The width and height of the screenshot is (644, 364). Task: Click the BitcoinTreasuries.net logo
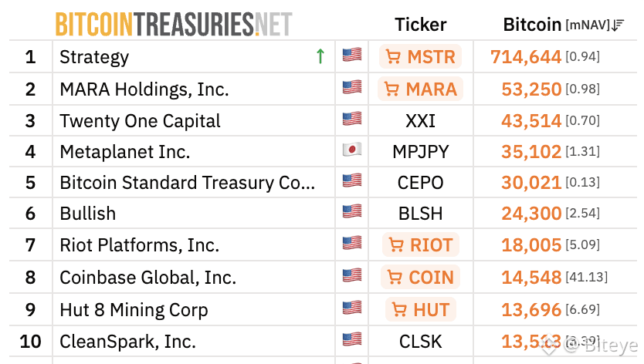click(174, 25)
